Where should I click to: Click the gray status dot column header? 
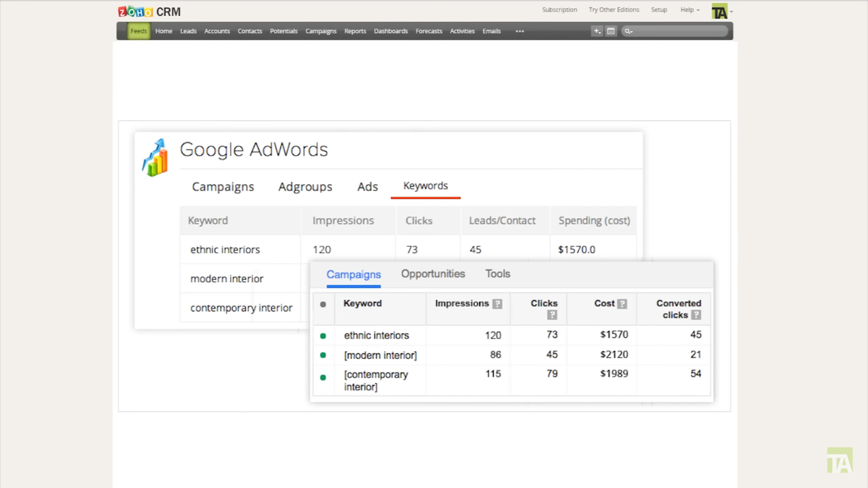click(x=323, y=304)
